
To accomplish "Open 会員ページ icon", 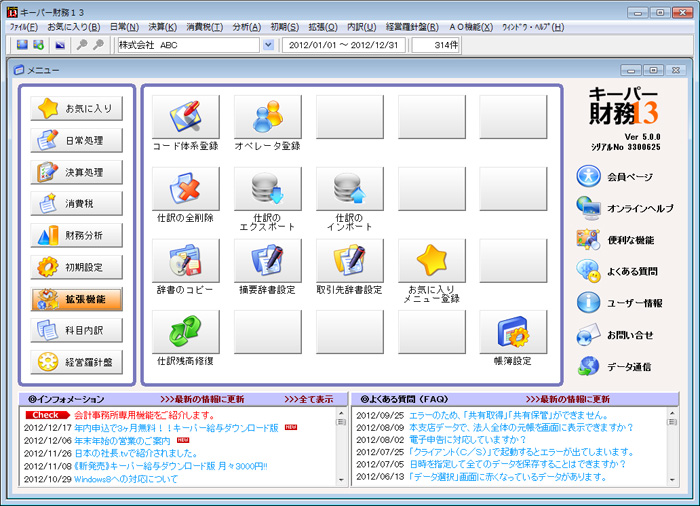I will coord(588,176).
